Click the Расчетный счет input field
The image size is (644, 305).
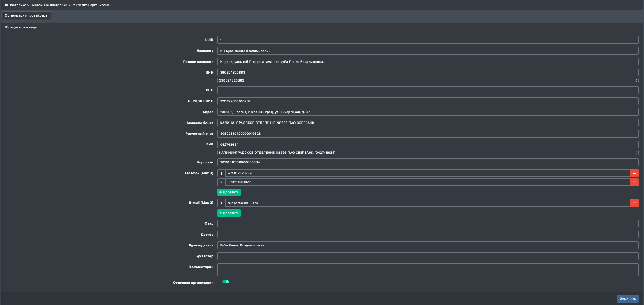click(428, 134)
